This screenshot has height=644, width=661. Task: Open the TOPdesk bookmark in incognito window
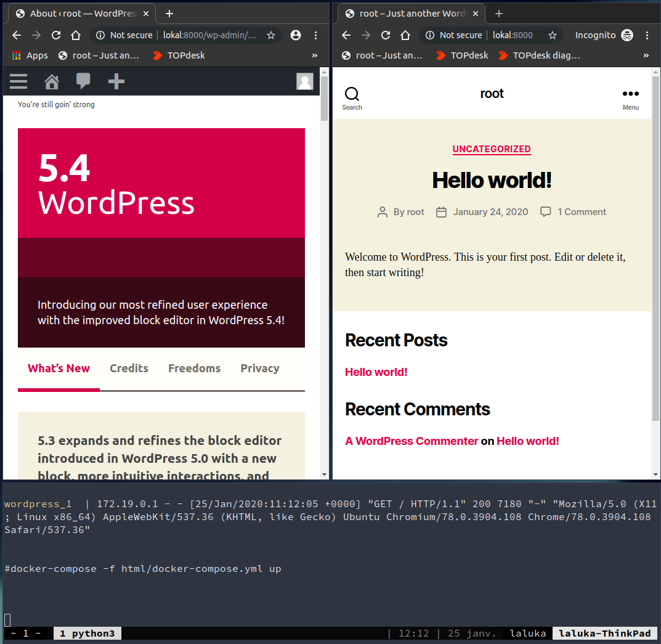tap(462, 55)
